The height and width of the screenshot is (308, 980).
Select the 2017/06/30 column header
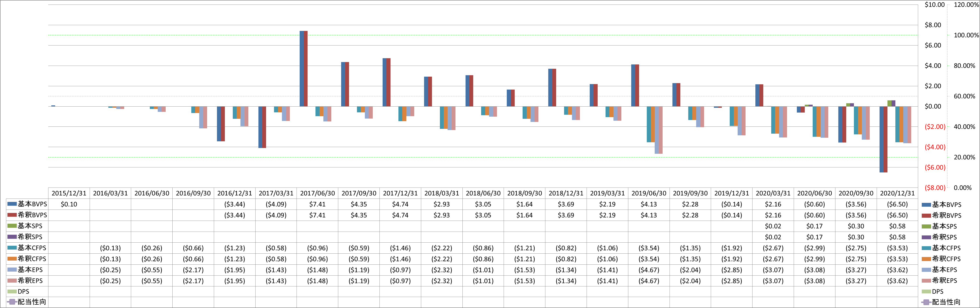[317, 193]
